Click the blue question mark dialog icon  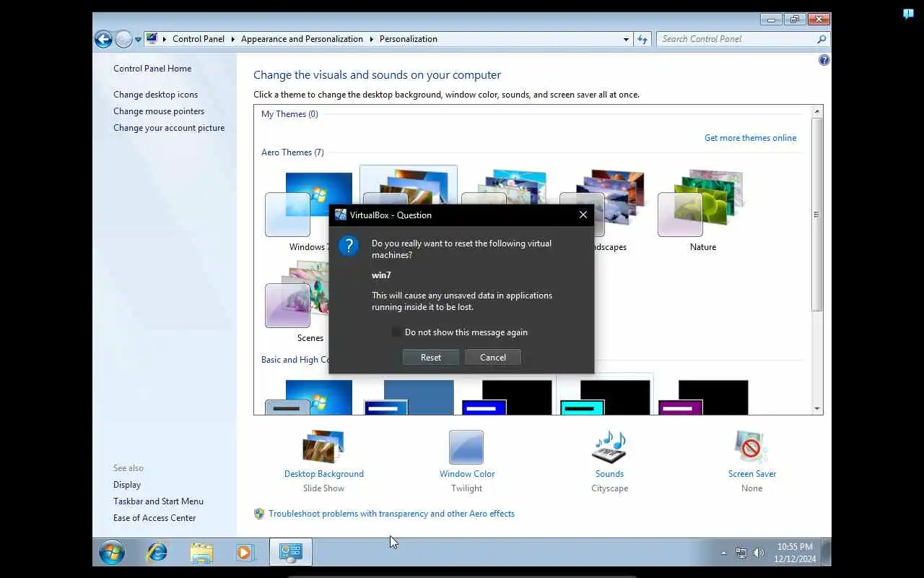[x=349, y=246]
